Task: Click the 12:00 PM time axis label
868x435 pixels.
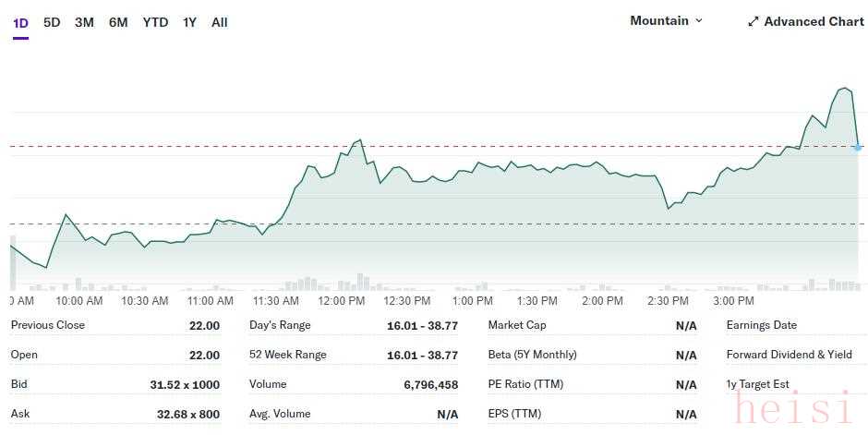Action: click(342, 301)
